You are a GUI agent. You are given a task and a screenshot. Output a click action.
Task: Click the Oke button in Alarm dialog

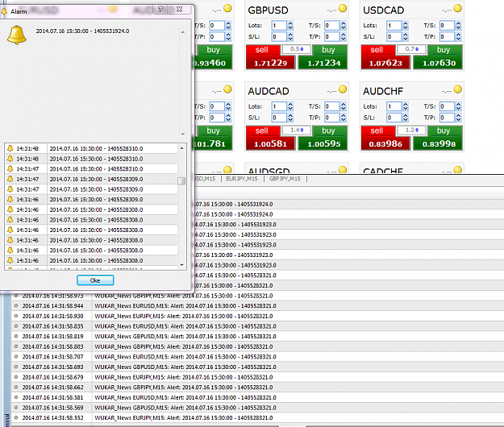[x=95, y=280]
